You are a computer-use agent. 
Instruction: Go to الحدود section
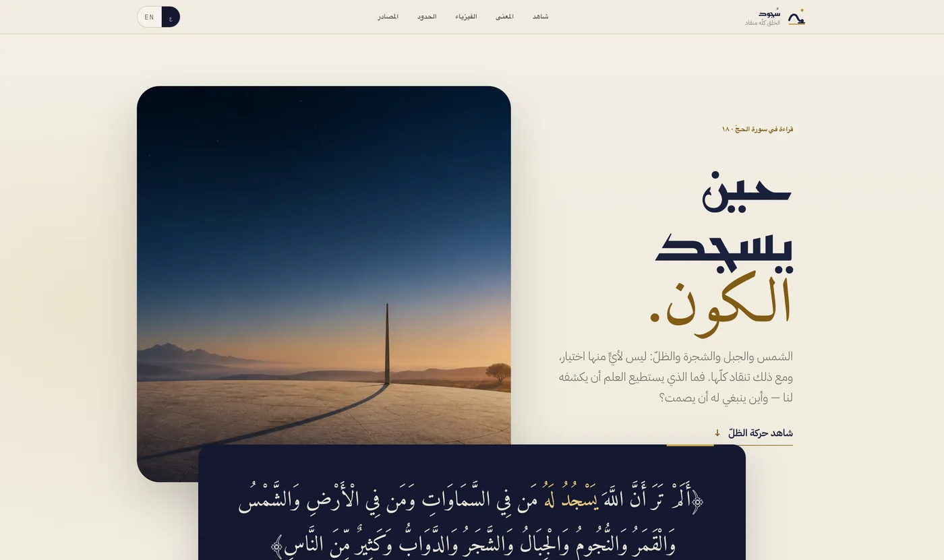427,17
